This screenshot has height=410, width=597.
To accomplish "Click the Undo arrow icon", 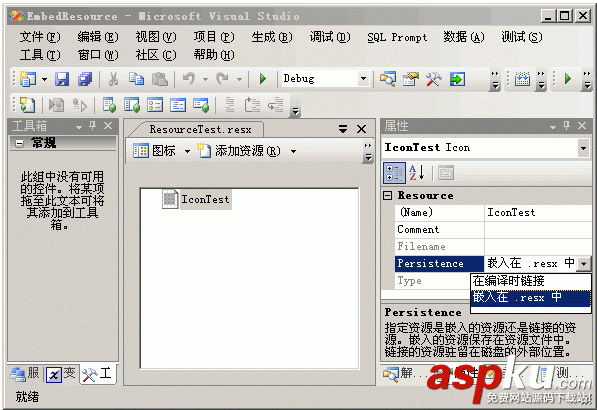I will pos(189,79).
